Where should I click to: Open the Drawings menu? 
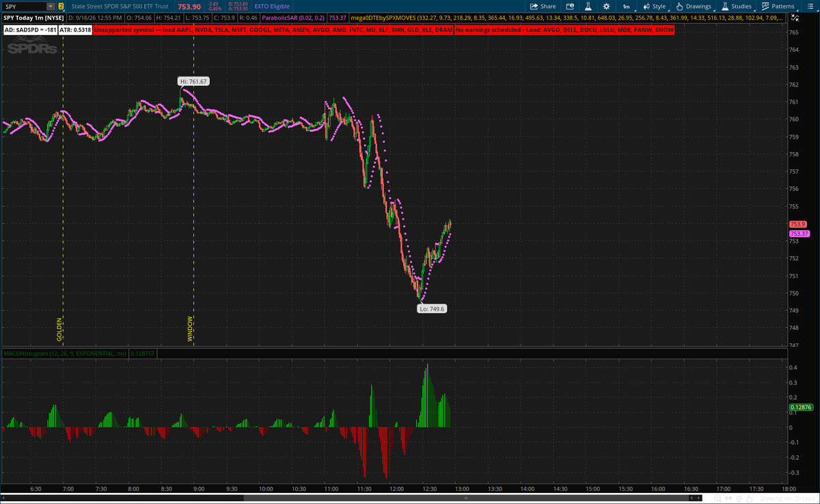694,6
